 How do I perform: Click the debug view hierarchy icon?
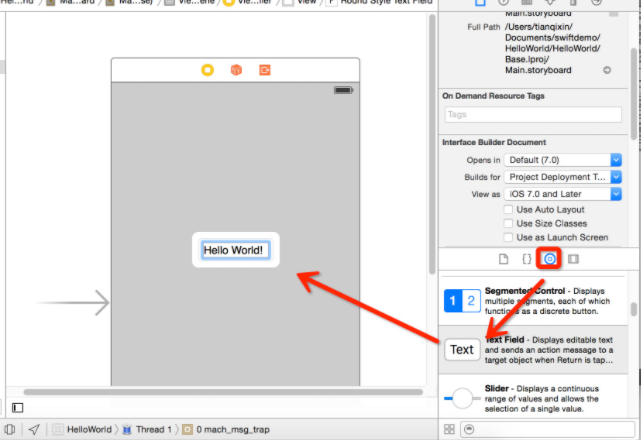click(10, 429)
